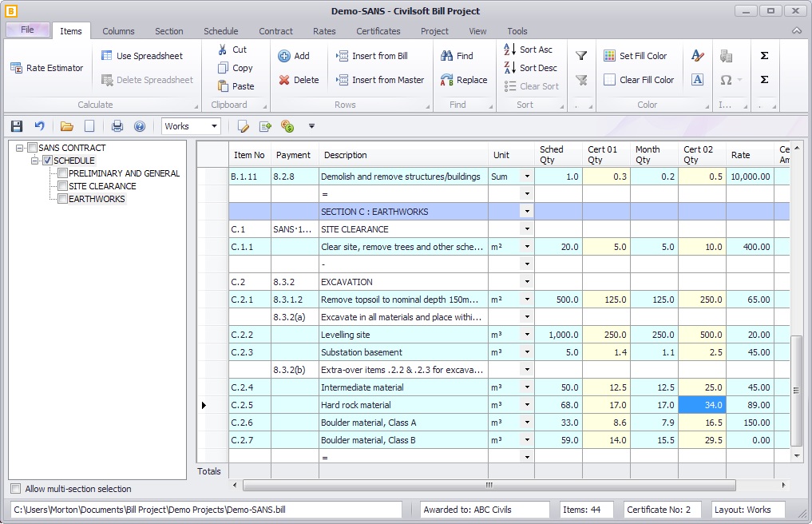Open unit dropdown for Hard rock material
Screen dimensions: 812x524
click(x=527, y=405)
